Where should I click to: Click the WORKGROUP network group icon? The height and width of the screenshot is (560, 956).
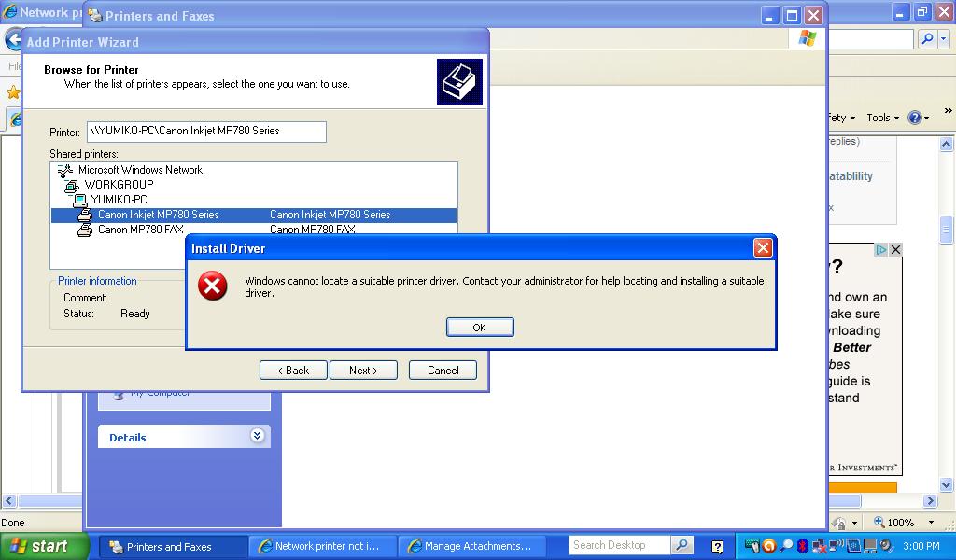(x=72, y=185)
